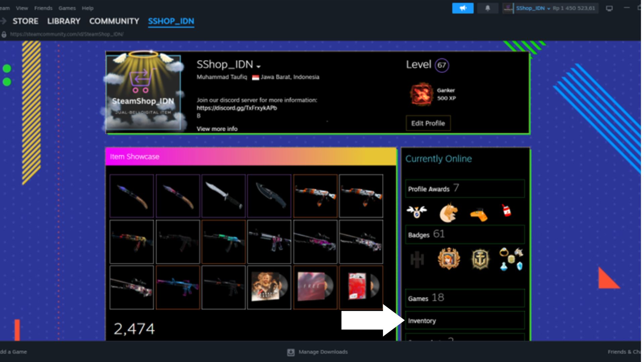The image size is (644, 362).
Task: Click the Edit Profile button
Action: point(428,123)
